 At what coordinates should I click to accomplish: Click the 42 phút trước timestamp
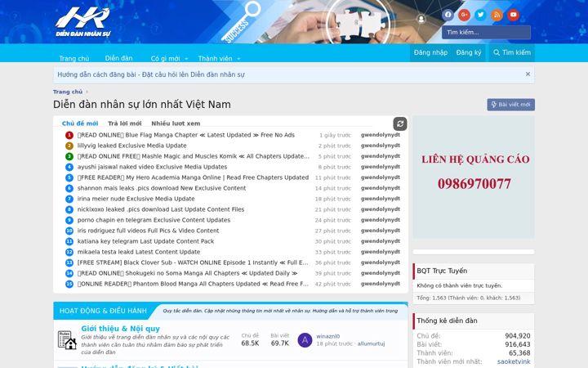click(333, 284)
